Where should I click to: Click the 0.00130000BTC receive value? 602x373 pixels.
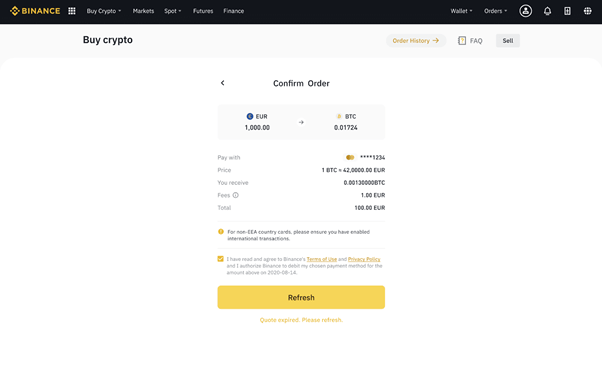click(x=364, y=183)
